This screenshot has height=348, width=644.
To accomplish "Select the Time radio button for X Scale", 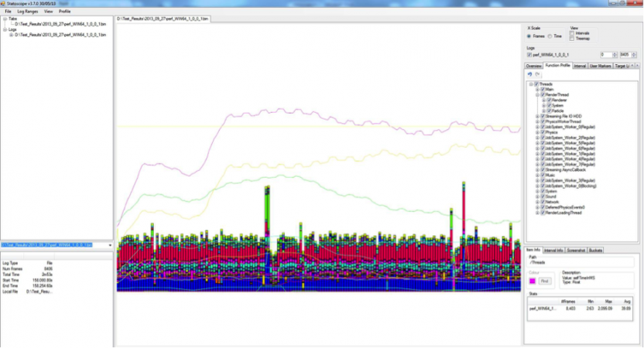I will click(550, 36).
